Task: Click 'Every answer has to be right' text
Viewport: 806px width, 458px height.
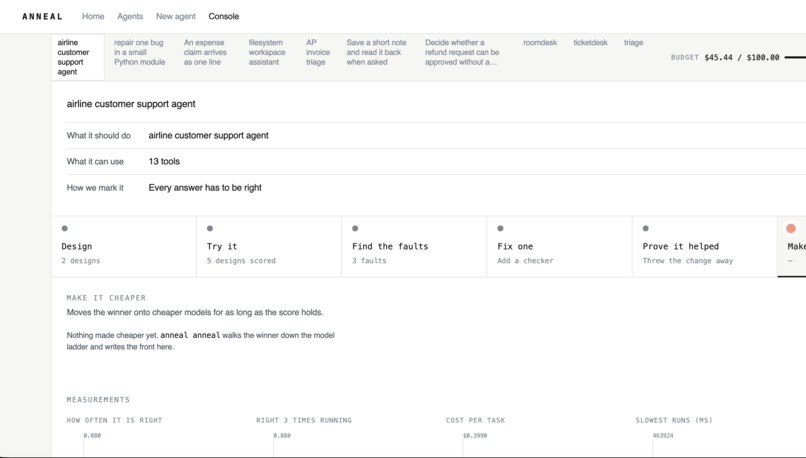Action: [x=205, y=188]
